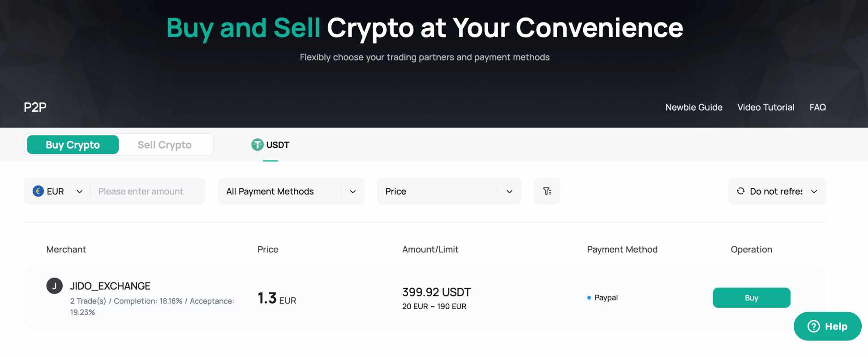Click the refresh circular arrow icon
868x357 pixels.
pyautogui.click(x=741, y=191)
